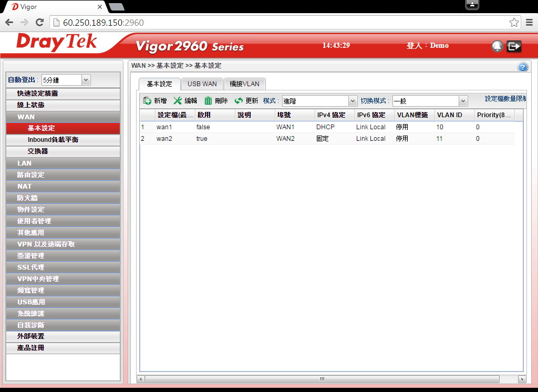
Task: Click the VLAN ID column header
Action: click(x=454, y=115)
